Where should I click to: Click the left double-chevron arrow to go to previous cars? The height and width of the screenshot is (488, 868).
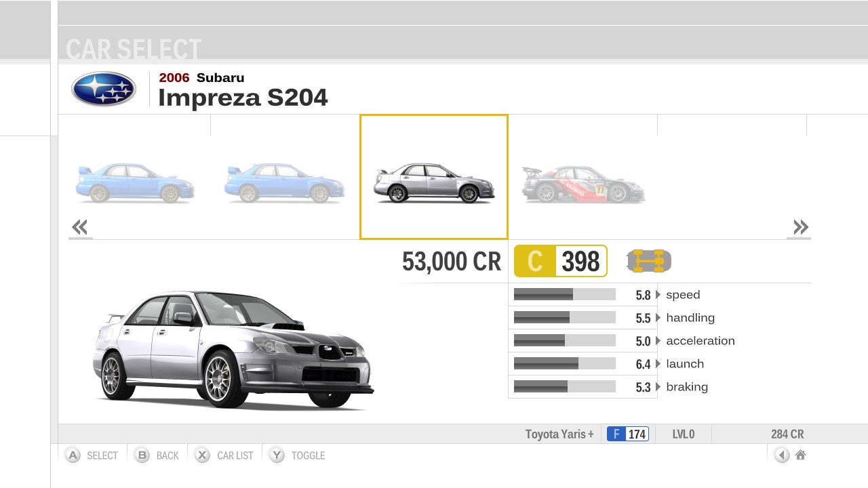pyautogui.click(x=80, y=227)
